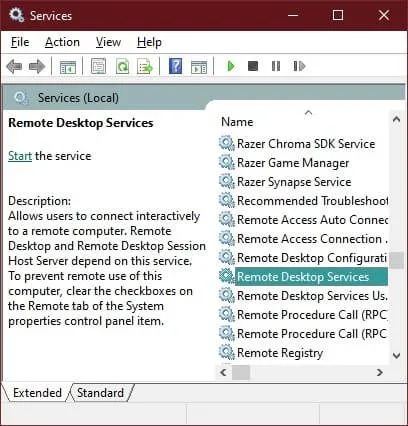
Task: Toggle the Show/Hide Console Tree button
Action: (x=68, y=66)
